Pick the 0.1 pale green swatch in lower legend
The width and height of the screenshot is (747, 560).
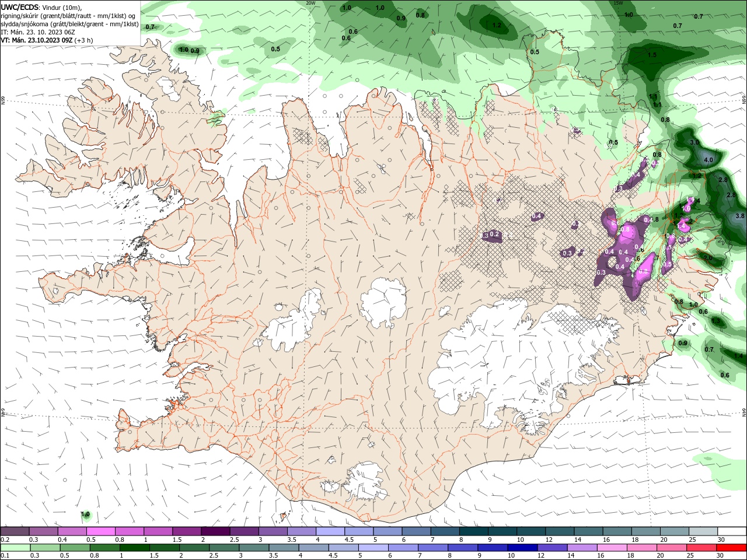point(15,548)
